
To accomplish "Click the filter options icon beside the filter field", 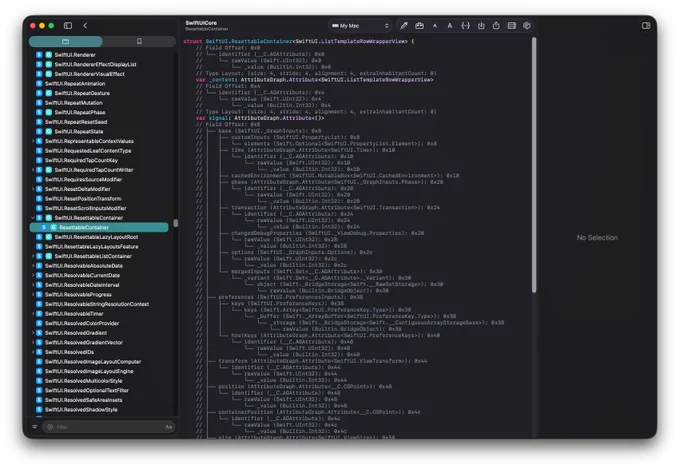I will click(35, 427).
